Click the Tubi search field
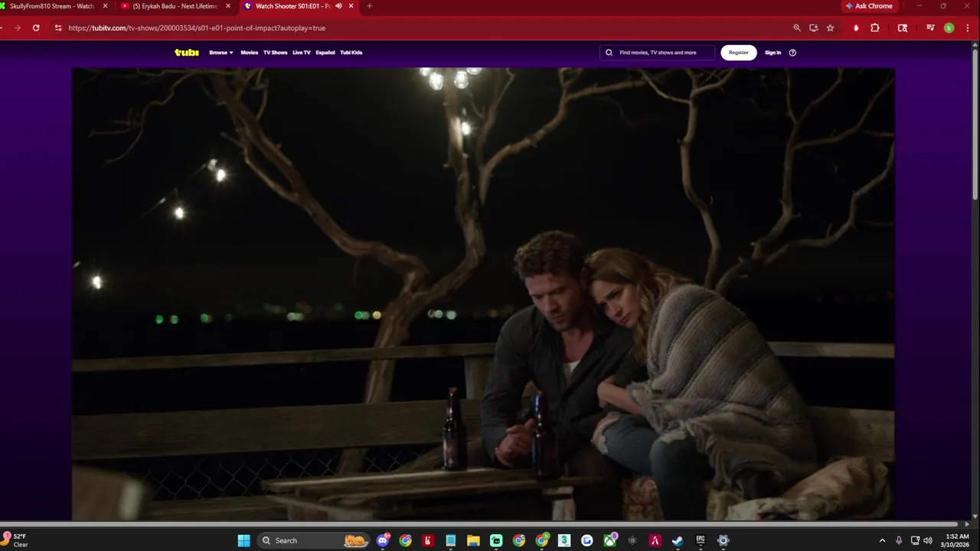This screenshot has height=551, width=980. click(x=657, y=52)
